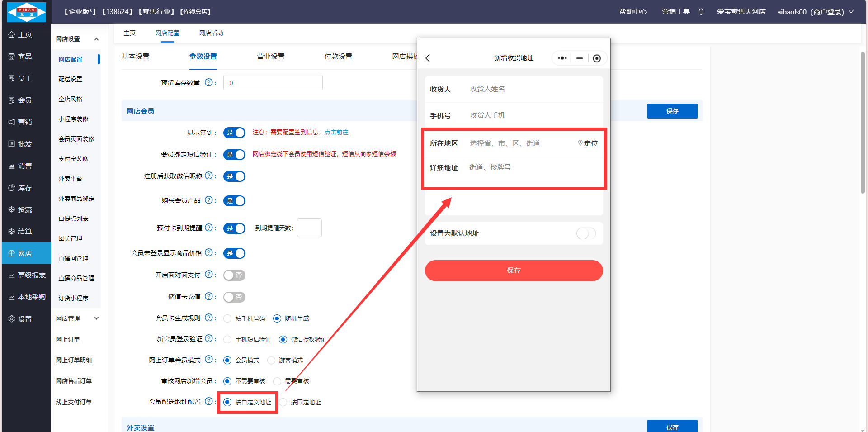Click the 预留库存数量 input field

(x=273, y=83)
